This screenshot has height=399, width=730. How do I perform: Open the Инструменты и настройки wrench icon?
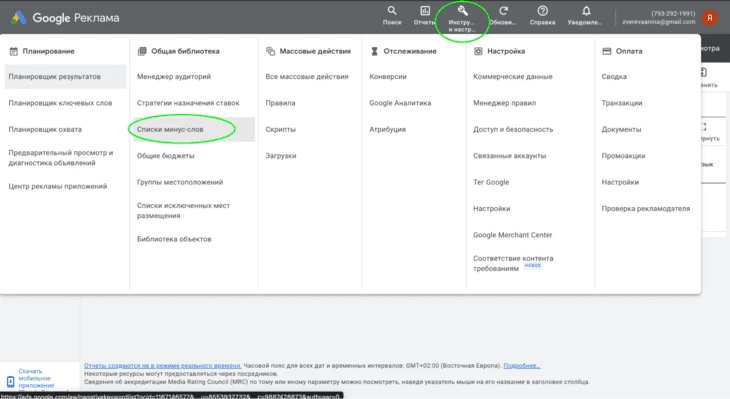coord(462,11)
